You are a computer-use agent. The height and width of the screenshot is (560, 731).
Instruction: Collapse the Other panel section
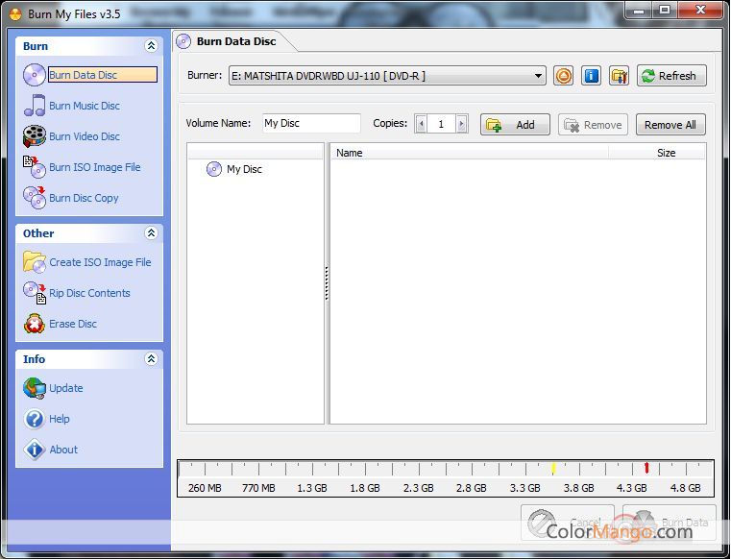pyautogui.click(x=151, y=233)
